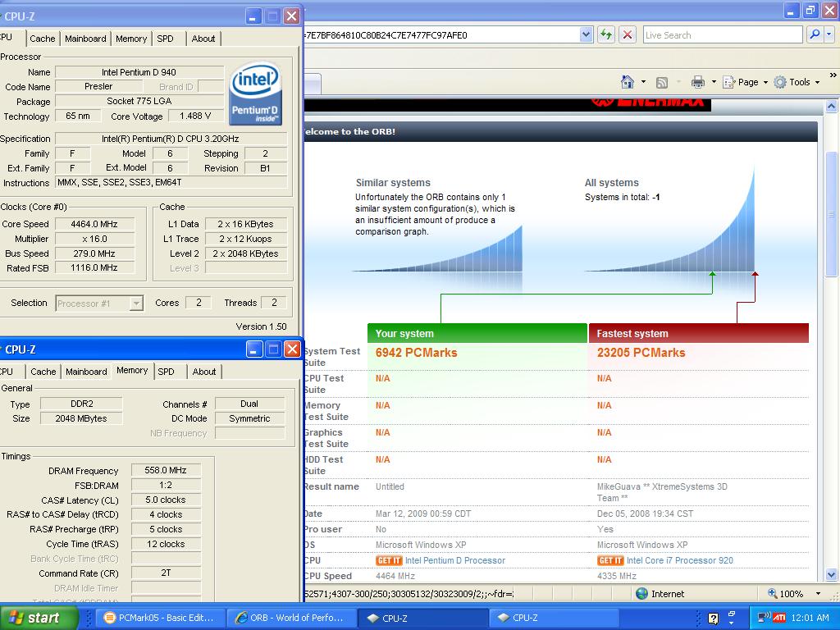Screen dimensions: 840x630
Task: Click the ATI tray icon
Action: pos(779,618)
